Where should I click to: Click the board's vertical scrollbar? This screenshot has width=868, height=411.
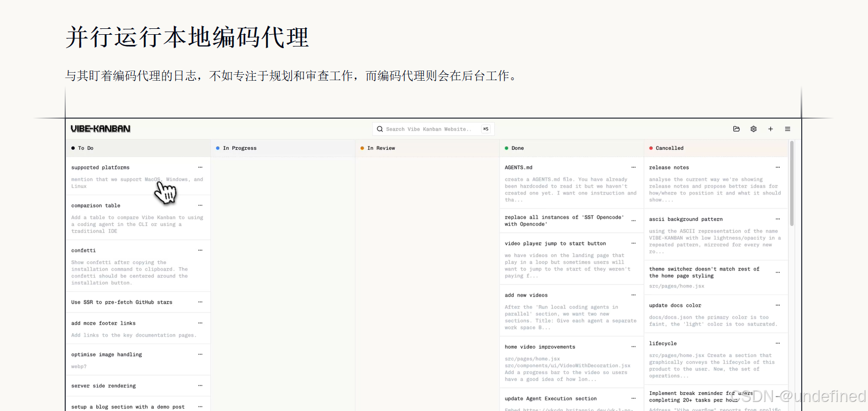click(x=792, y=183)
